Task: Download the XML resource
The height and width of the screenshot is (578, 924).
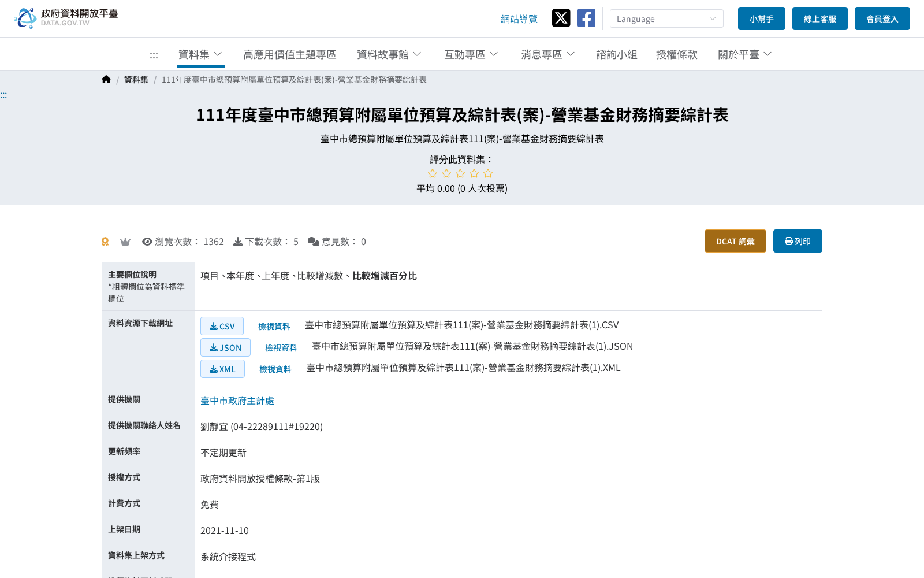Action: [222, 369]
